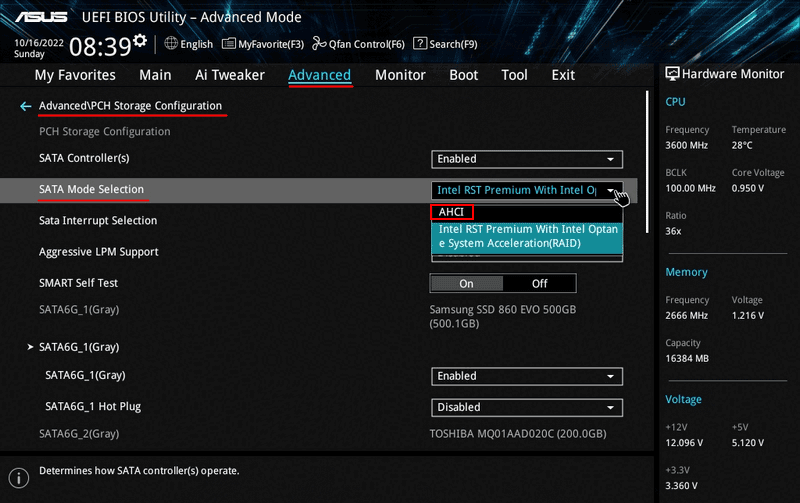
Task: Click the 3600 MHz CPU frequency value
Action: (x=686, y=145)
